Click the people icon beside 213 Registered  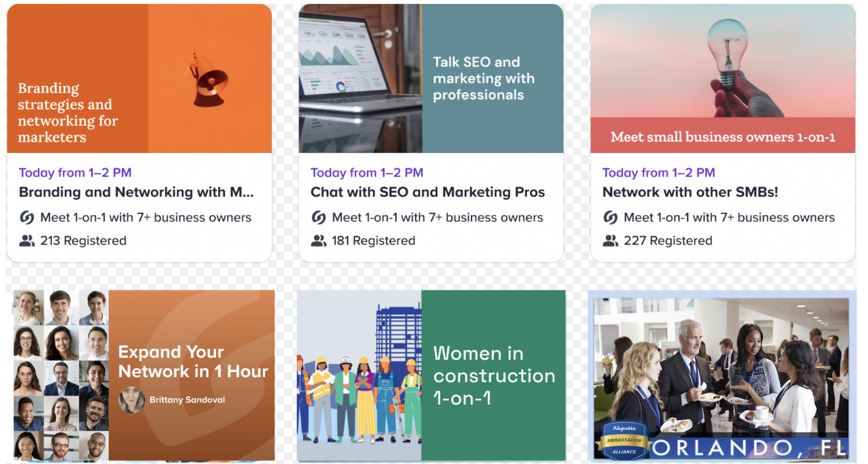click(27, 241)
